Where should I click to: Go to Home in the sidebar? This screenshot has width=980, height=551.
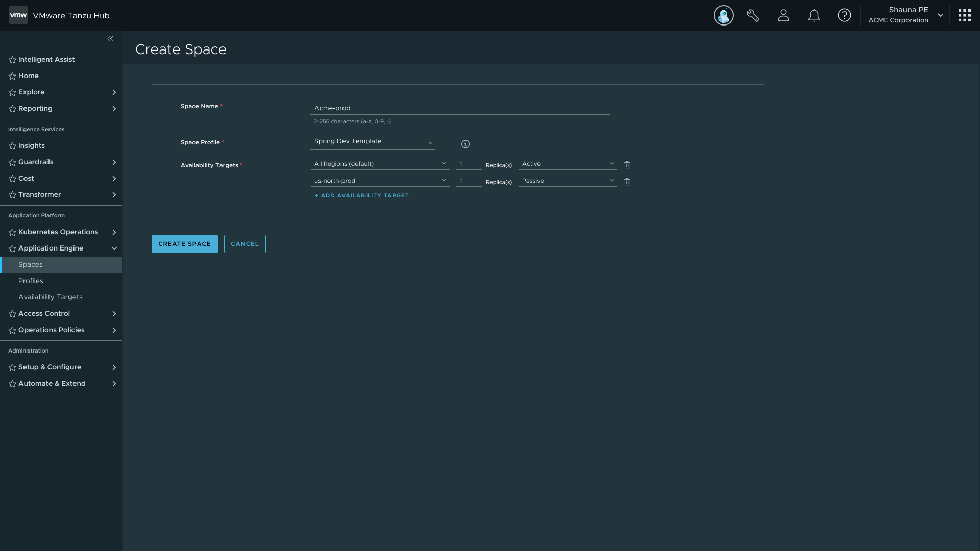[29, 76]
